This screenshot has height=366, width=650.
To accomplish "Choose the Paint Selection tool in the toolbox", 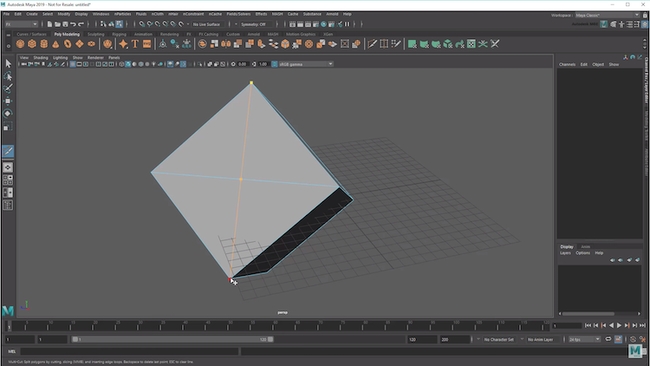I will pos(8,88).
